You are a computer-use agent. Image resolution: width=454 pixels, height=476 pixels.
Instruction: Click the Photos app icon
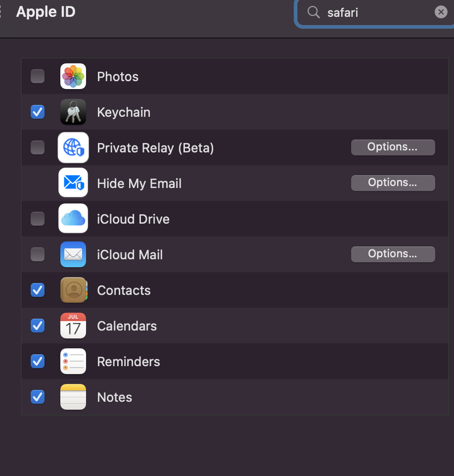[x=73, y=76]
